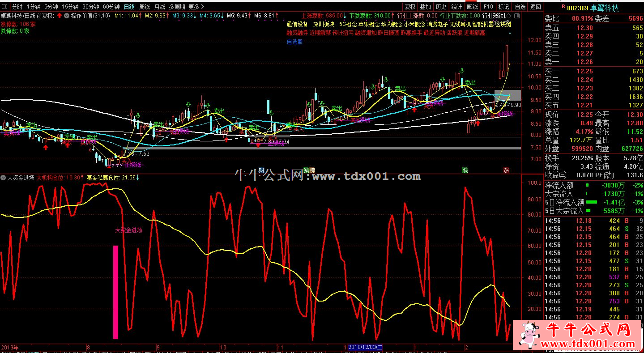Switch to 60分钟 chart tab
The height and width of the screenshot is (353, 644).
click(111, 7)
